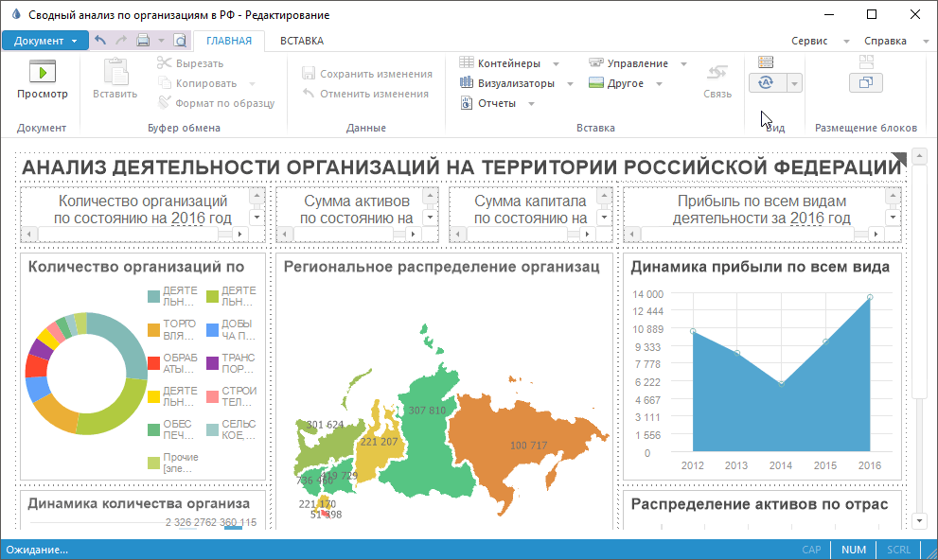This screenshot has height=560, width=938.
Task: Open the Контейнеры dropdown
Action: tap(556, 63)
